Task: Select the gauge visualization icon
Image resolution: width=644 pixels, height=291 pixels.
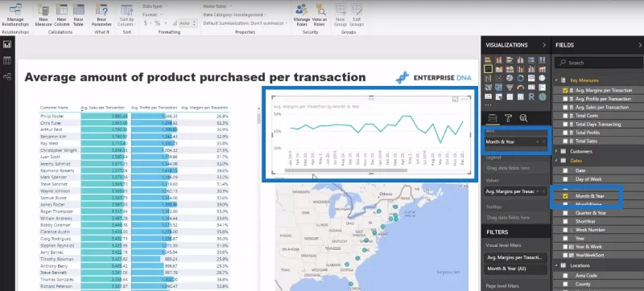Action: [x=520, y=87]
